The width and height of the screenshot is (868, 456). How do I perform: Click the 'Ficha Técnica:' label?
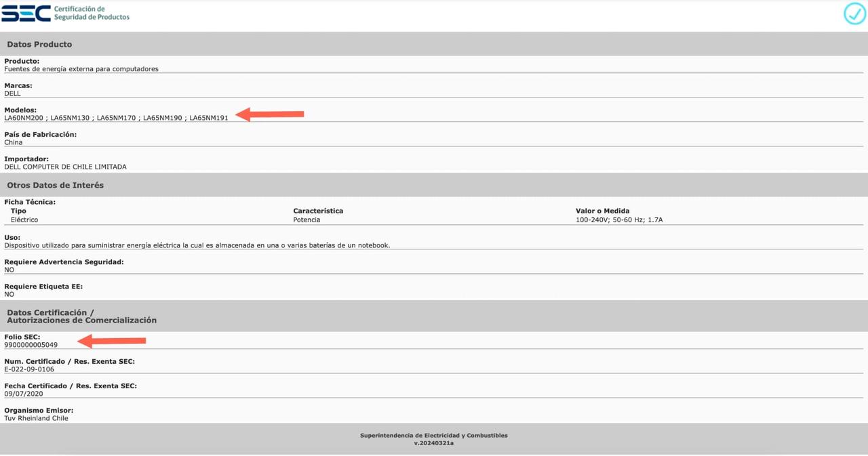(x=30, y=202)
